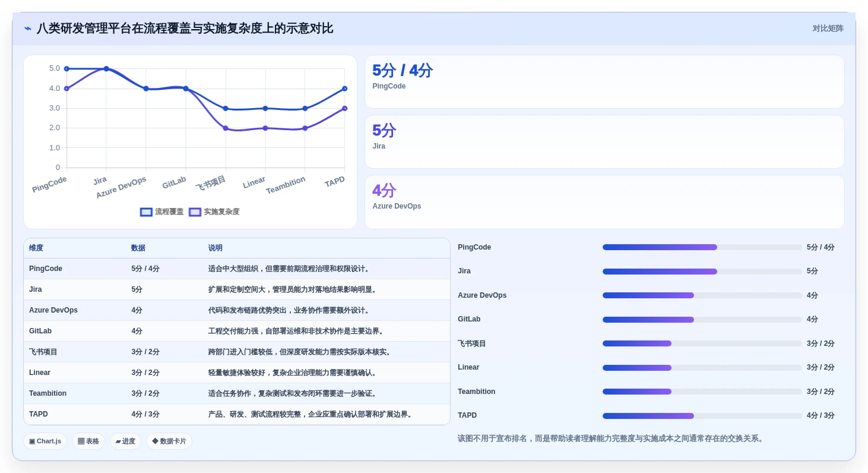The width and height of the screenshot is (868, 473).
Task: Click the PingCode 实施复杂度 point at 4.0 on chart
Action: (66, 89)
